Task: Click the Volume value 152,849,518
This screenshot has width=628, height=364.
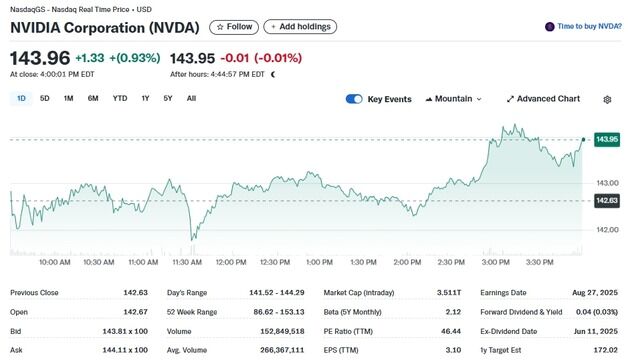Action: pos(282,332)
